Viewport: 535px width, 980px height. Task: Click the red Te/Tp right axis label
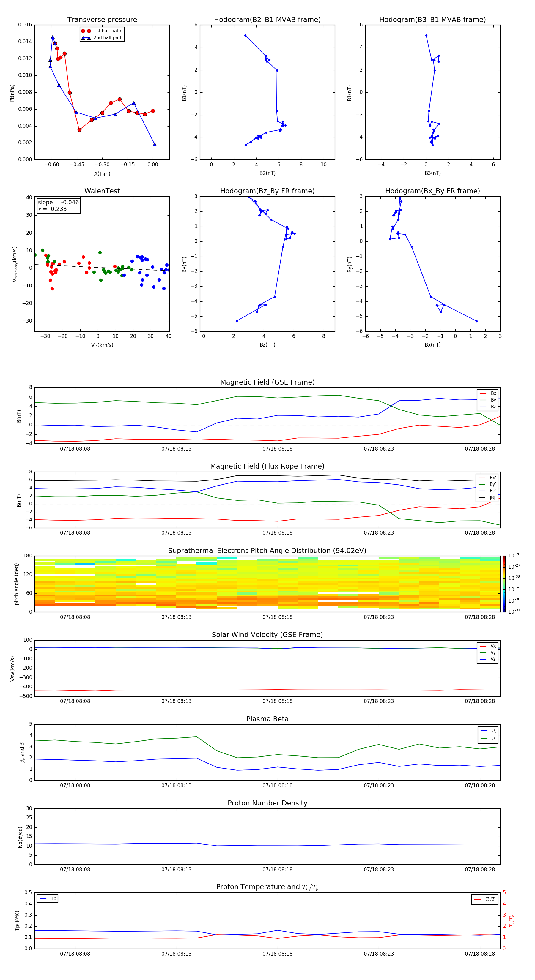512,921
